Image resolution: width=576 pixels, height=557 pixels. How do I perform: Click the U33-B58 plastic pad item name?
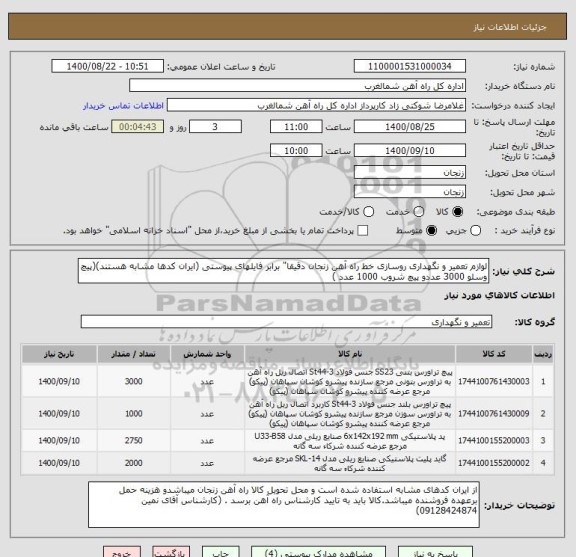coord(350,441)
